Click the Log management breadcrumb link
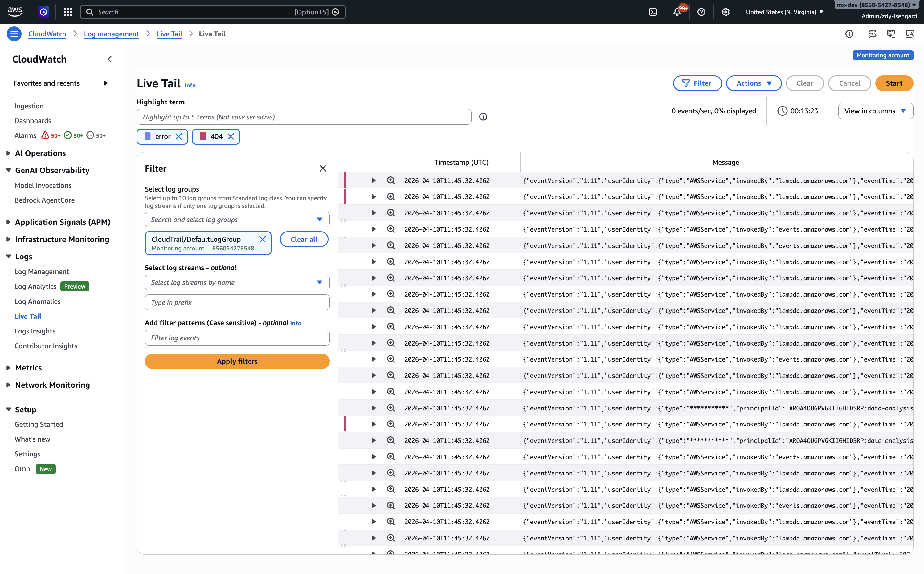 tap(111, 34)
